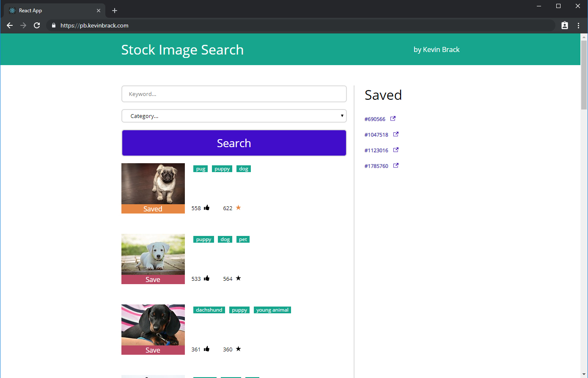The width and height of the screenshot is (588, 378).
Task: Click thumbs-up icon next to 533
Action: point(206,278)
